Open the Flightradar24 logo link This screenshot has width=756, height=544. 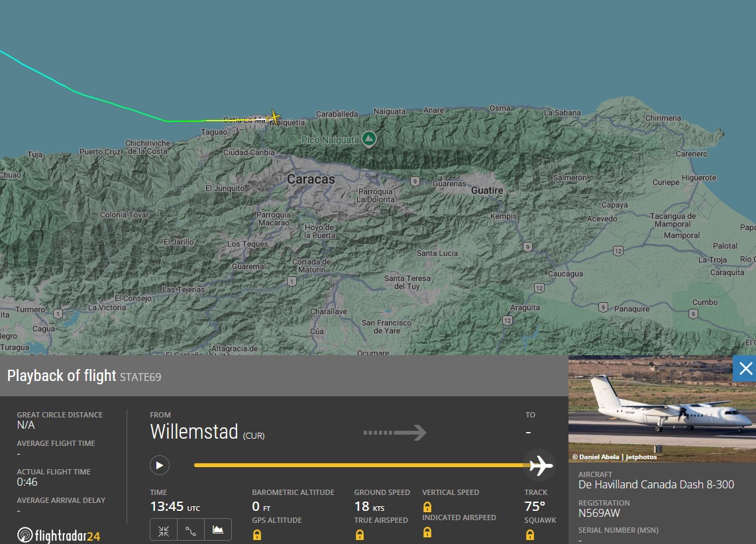coord(59,535)
